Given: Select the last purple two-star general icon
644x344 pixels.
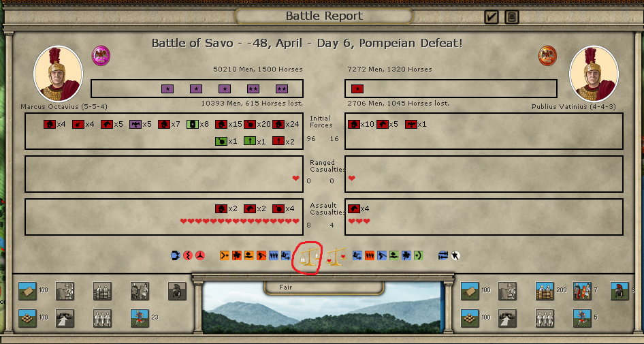Looking at the screenshot, I should click(282, 89).
